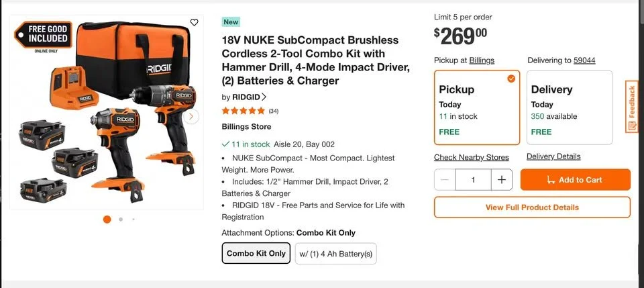Select the Delivery fulfillment option
The height and width of the screenshot is (288, 644).
(x=570, y=107)
